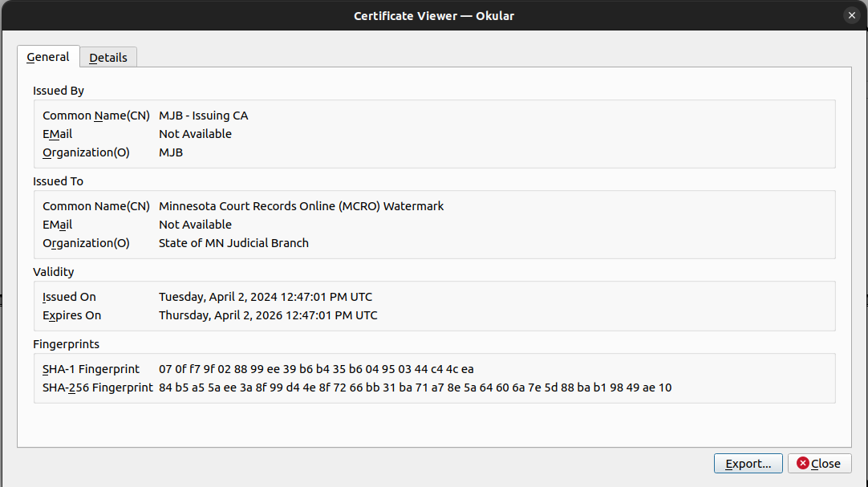Click the Fingerprints section heading
868x487 pixels.
point(66,344)
